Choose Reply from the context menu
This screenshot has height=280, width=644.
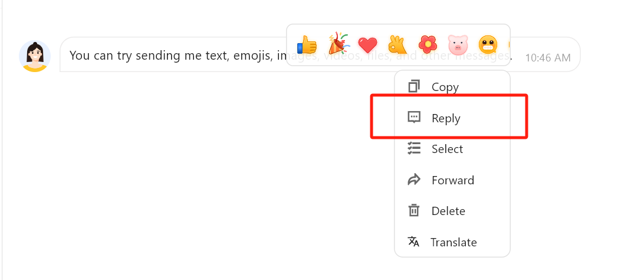point(446,118)
